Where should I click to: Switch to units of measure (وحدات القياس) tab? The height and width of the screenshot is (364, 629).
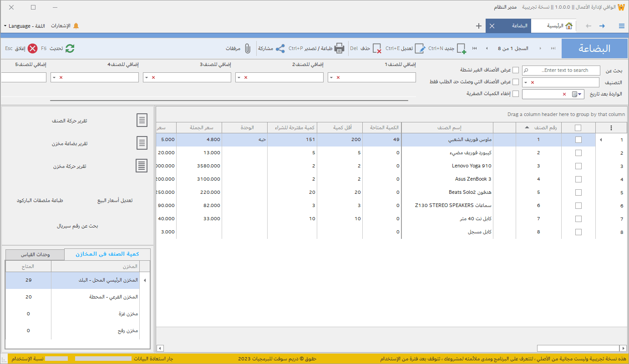tap(36, 254)
